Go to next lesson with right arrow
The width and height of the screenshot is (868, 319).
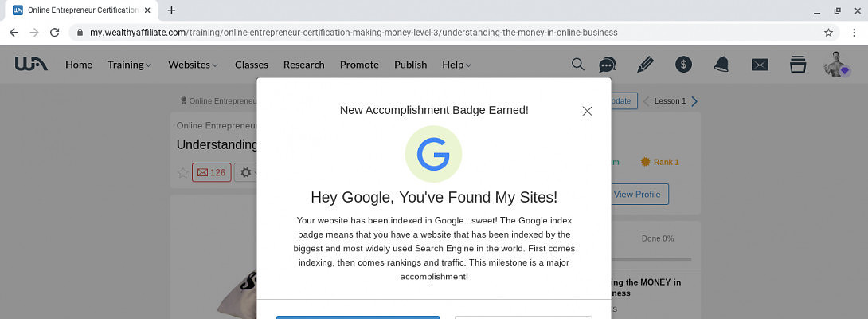coord(694,101)
